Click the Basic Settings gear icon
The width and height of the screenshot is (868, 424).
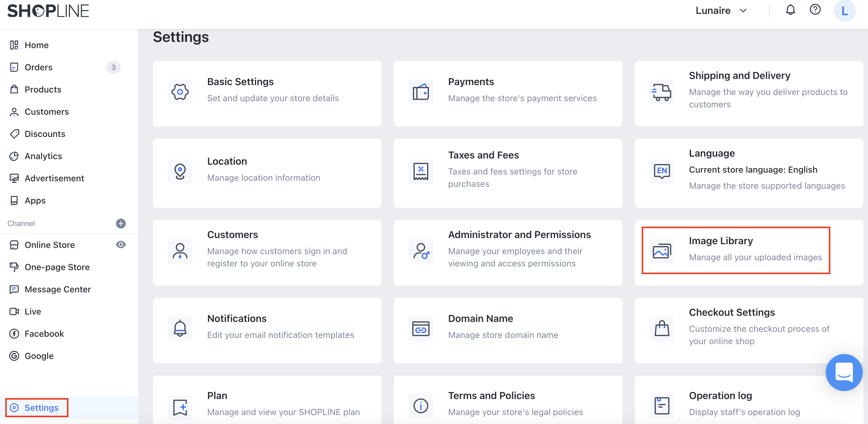[x=180, y=92]
